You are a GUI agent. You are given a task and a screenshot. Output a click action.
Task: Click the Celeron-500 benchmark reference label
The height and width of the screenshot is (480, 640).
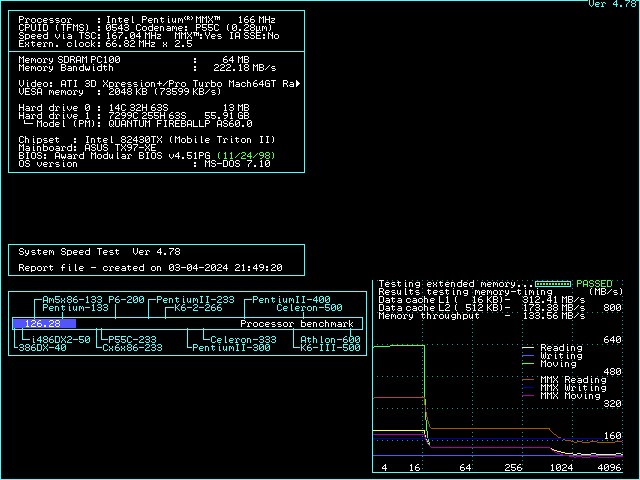(x=309, y=308)
